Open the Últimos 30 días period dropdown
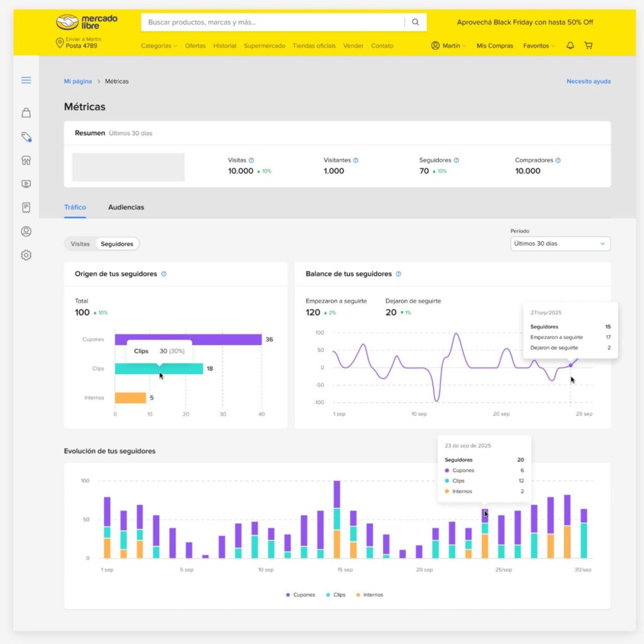Screen dimensions: 644x644 click(x=560, y=243)
